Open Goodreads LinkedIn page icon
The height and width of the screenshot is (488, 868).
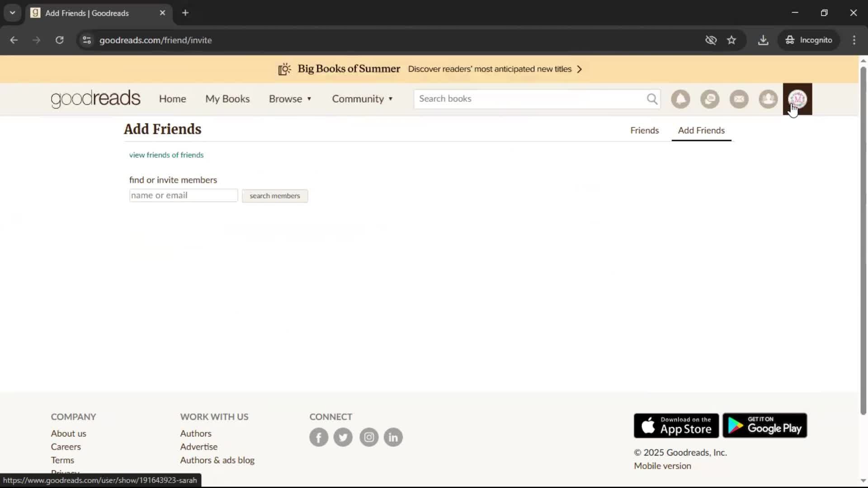tap(393, 437)
